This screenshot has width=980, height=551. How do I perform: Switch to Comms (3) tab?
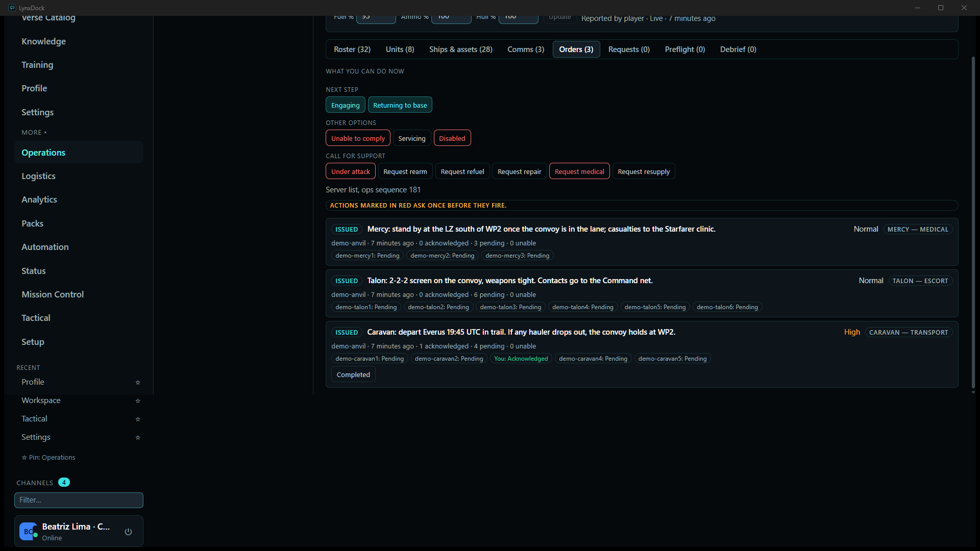tap(526, 49)
